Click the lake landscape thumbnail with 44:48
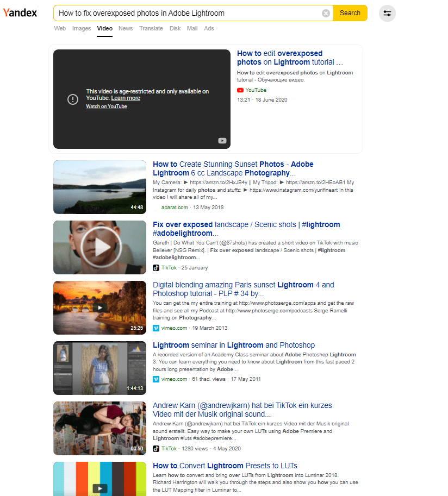448x496 pixels. (99, 187)
